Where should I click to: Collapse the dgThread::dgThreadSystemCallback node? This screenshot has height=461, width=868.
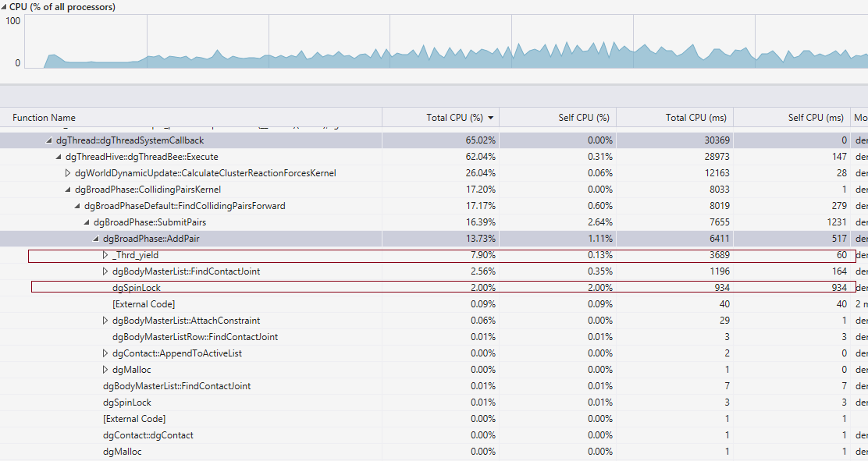point(49,140)
